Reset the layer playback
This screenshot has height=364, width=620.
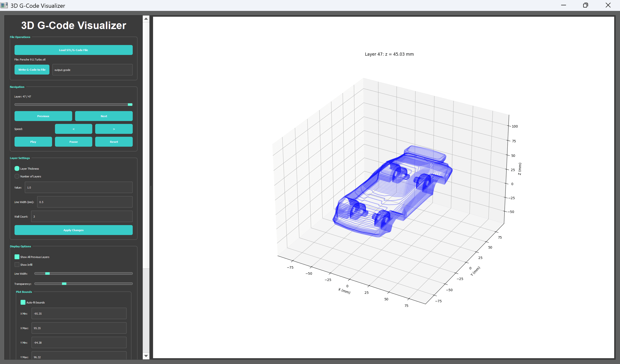(x=114, y=142)
